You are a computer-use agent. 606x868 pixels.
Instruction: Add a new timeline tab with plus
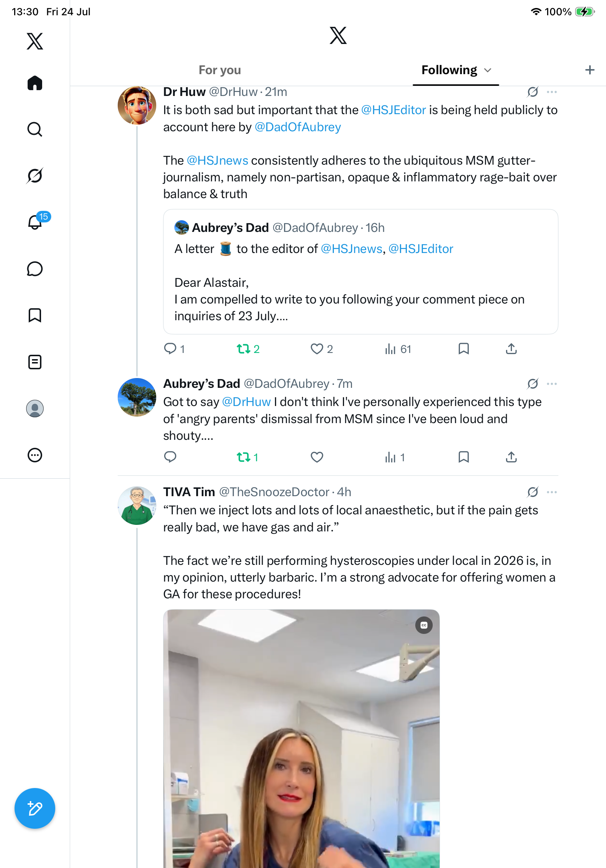pos(590,70)
